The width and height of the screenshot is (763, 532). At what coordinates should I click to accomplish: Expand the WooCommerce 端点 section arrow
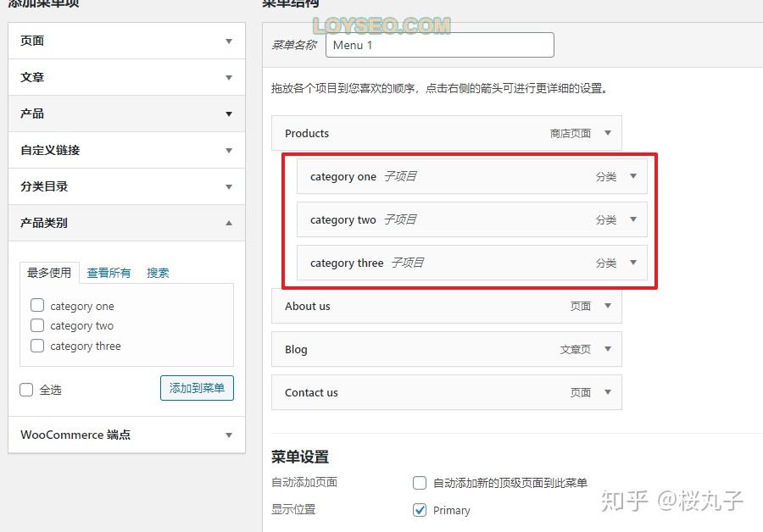(x=229, y=435)
